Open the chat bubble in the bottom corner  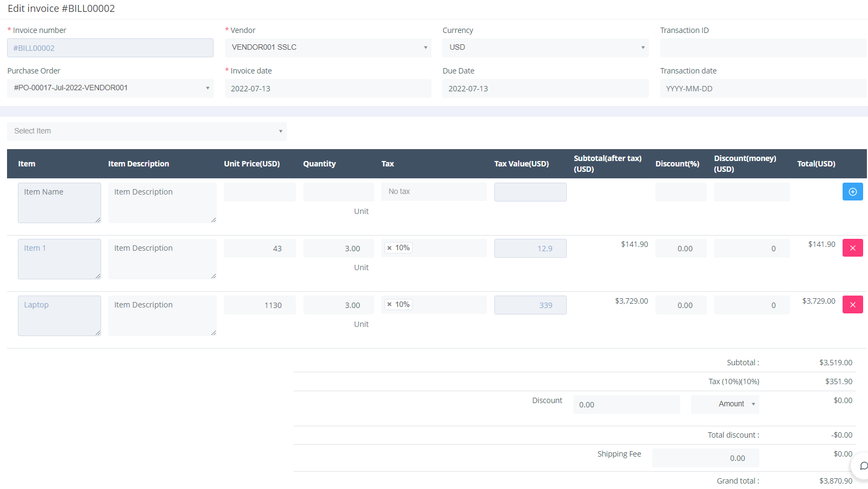[x=862, y=466]
